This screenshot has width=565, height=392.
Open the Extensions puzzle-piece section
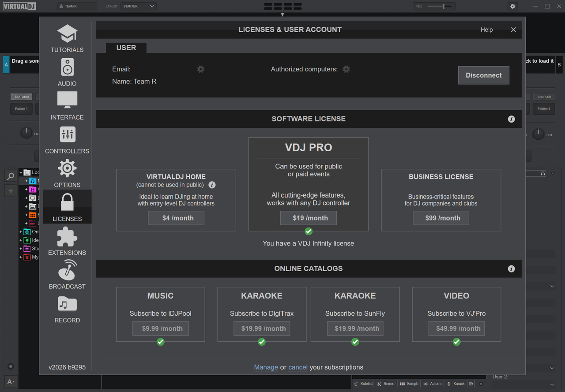(x=67, y=241)
